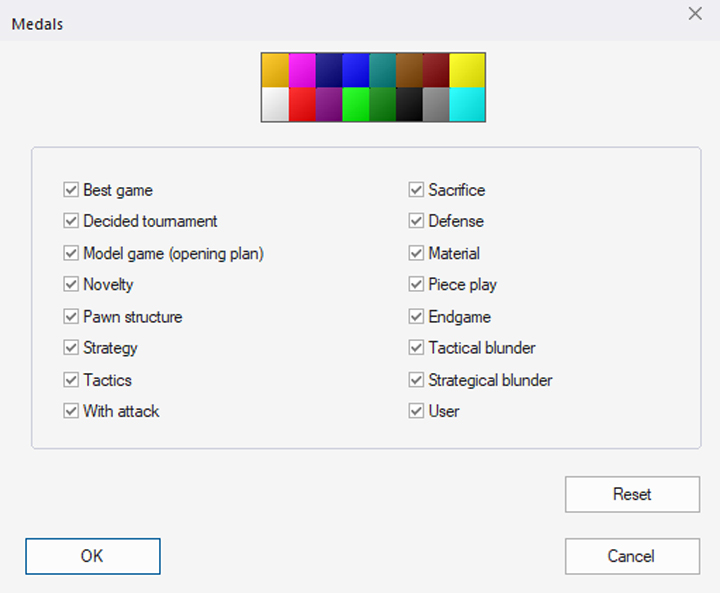This screenshot has width=720, height=593.
Task: Disable Model game (opening plan) medal
Action: click(x=71, y=253)
